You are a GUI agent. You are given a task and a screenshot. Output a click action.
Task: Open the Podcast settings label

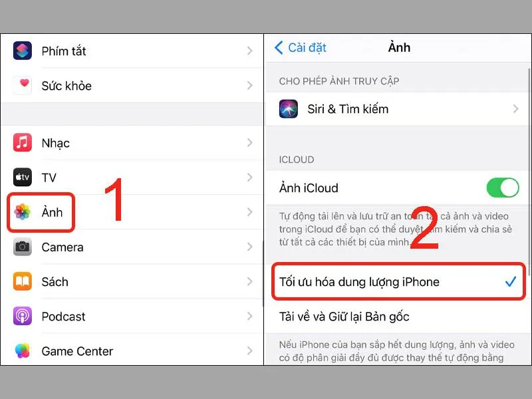63,317
